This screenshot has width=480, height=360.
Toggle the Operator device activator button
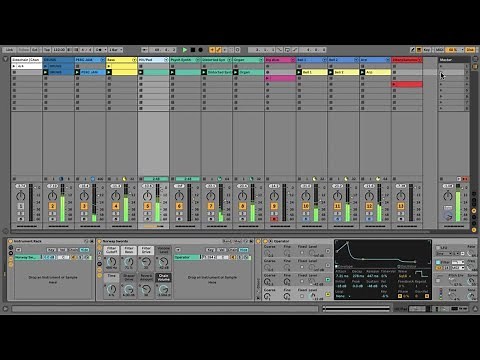(x=266, y=241)
